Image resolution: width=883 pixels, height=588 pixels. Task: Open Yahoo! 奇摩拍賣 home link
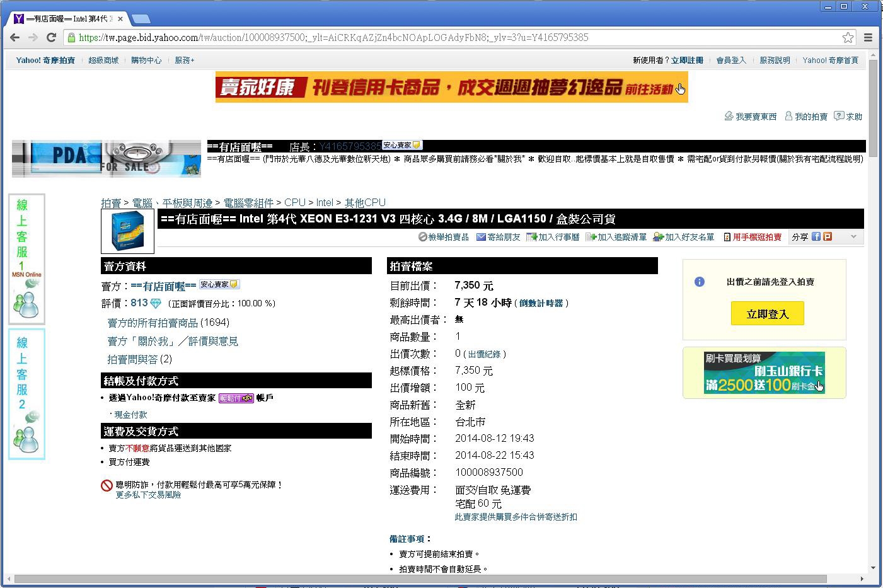click(45, 61)
